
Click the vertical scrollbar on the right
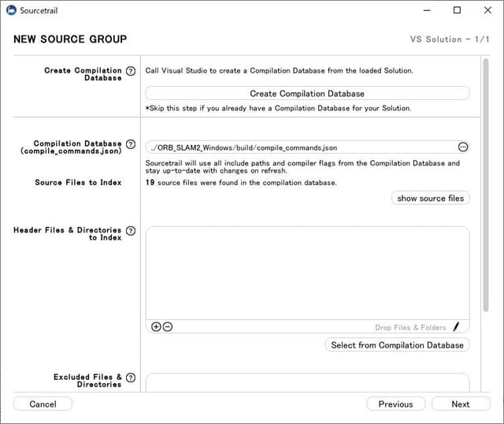click(x=485, y=189)
